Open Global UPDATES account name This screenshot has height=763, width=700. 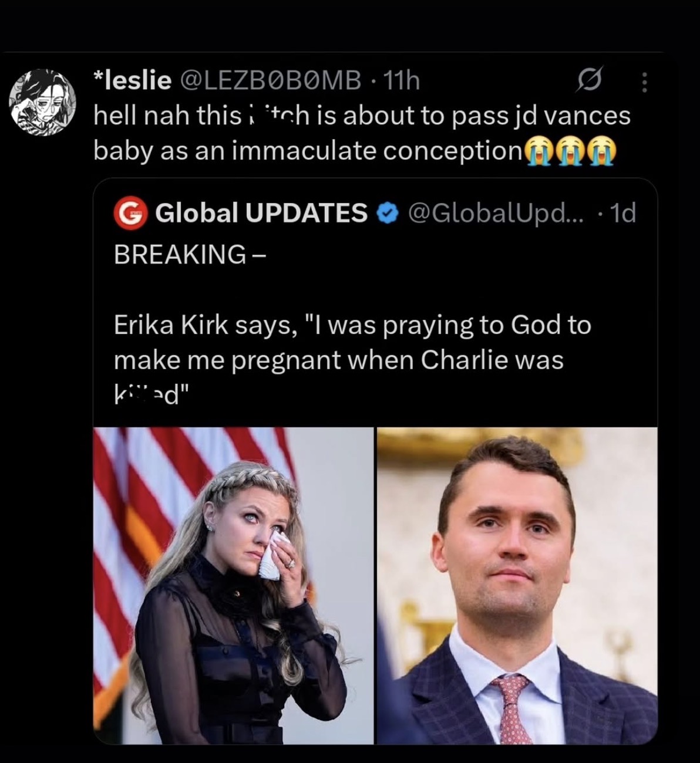(x=261, y=213)
